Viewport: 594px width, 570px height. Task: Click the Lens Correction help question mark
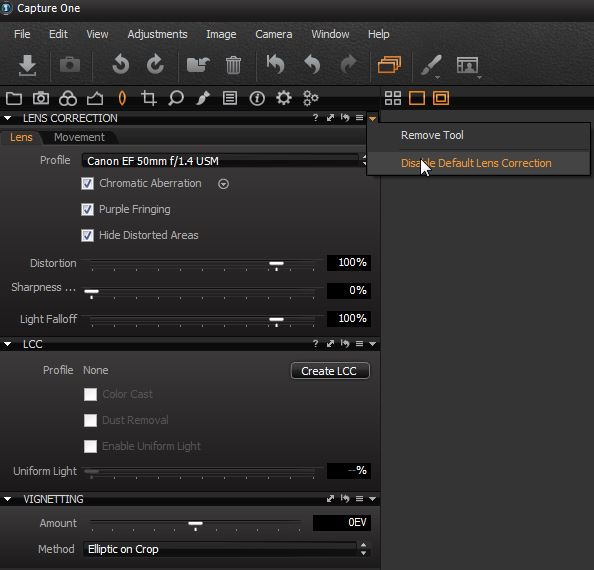pos(315,118)
